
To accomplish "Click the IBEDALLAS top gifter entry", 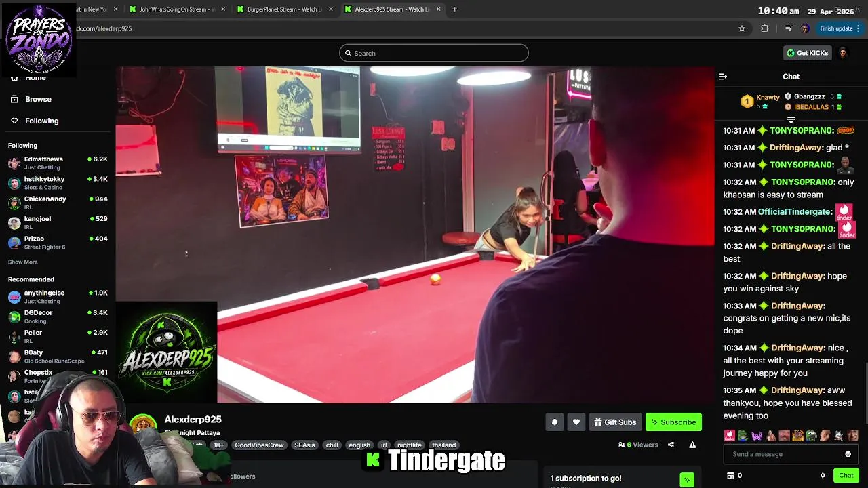I will [812, 107].
